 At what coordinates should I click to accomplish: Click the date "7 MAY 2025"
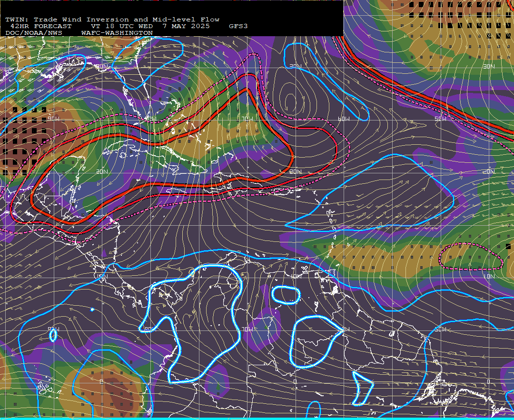coord(186,26)
